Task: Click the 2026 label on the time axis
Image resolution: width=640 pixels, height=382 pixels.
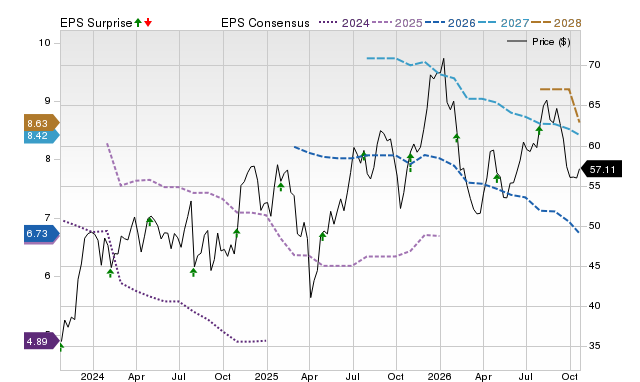Action: (x=440, y=376)
